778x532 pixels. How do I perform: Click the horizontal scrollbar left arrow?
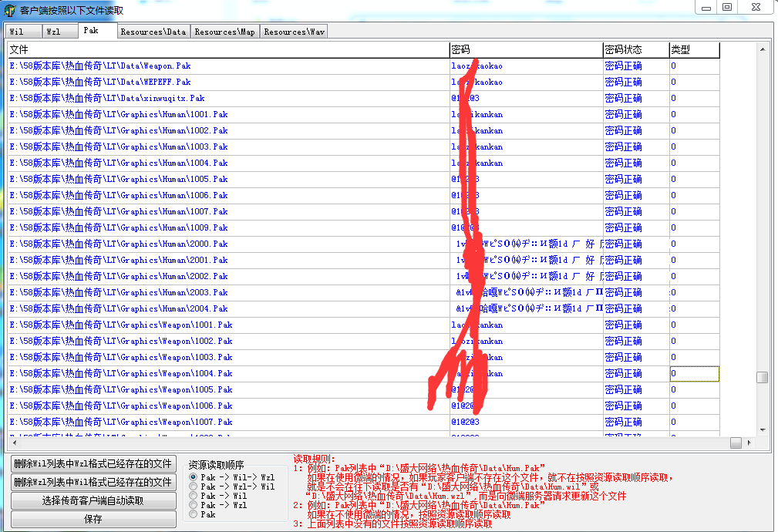pyautogui.click(x=14, y=443)
